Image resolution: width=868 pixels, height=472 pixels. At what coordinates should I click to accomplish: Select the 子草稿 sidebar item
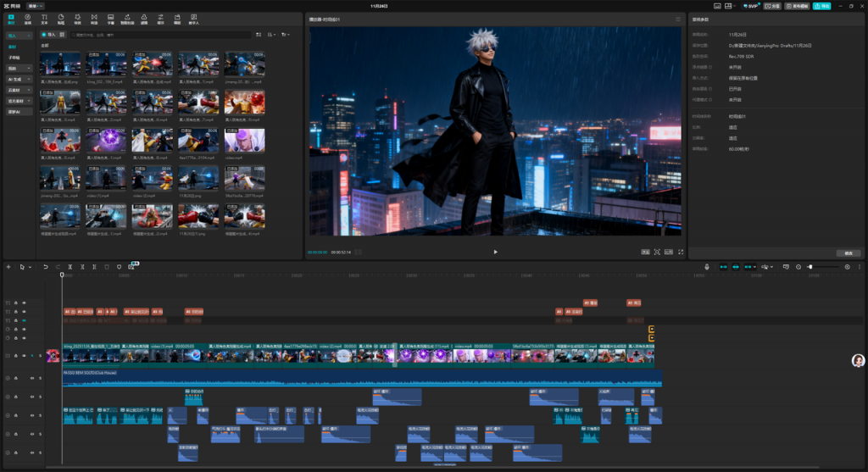[14, 57]
